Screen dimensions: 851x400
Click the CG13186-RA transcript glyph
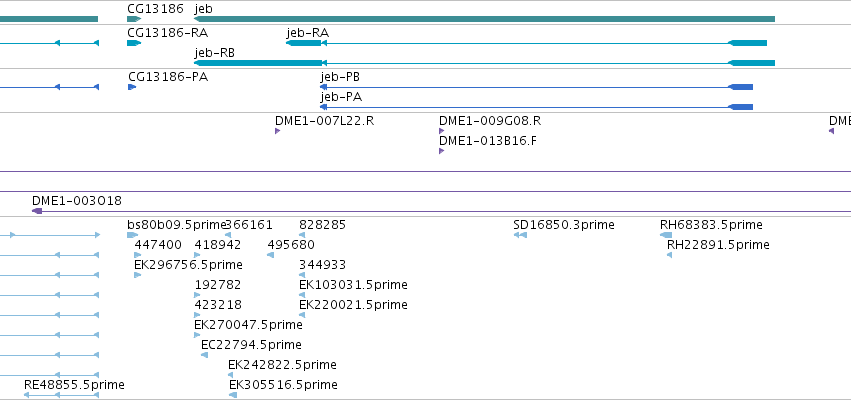(134, 43)
